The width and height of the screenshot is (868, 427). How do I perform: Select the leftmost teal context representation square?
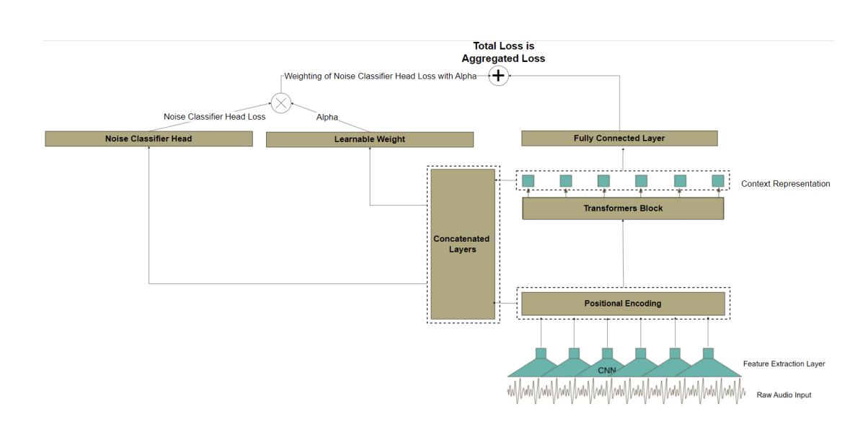click(x=528, y=180)
